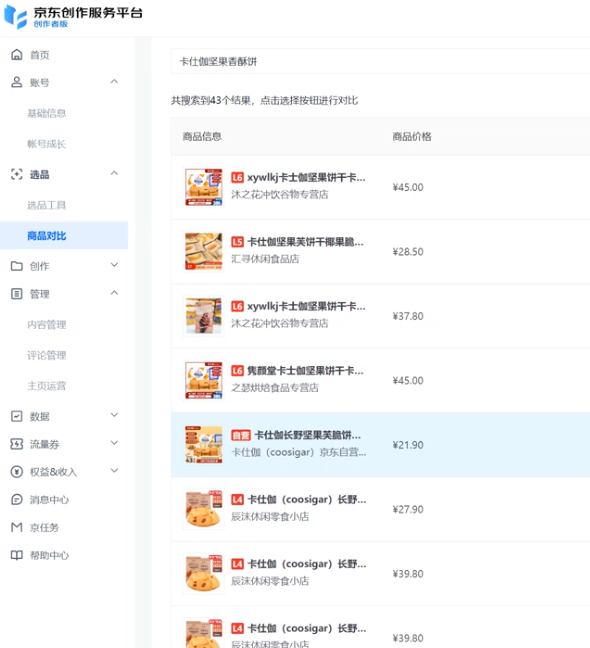The image size is (590, 648).
Task: Collapse the 账号 section chevron
Action: click(x=114, y=82)
